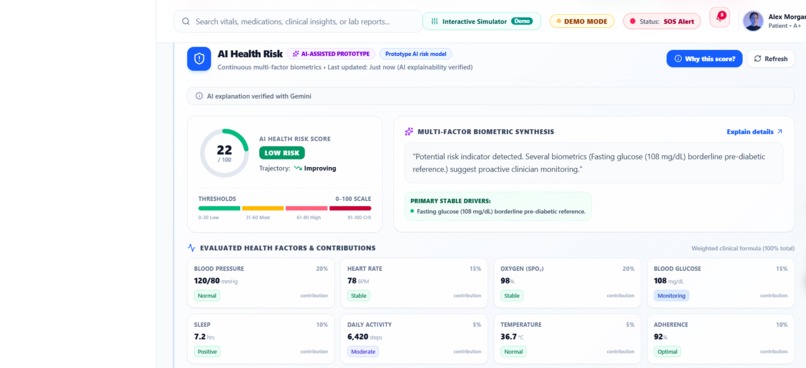Click the 22/100 risk score gauge

click(x=224, y=153)
